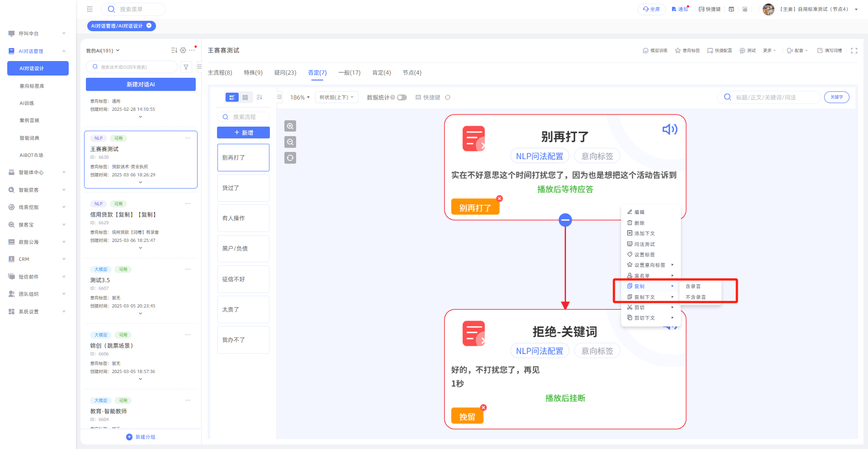Image resolution: width=868 pixels, height=449 pixels.
Task: Open NLP问法配置 on 别再打了 node
Action: pos(540,156)
